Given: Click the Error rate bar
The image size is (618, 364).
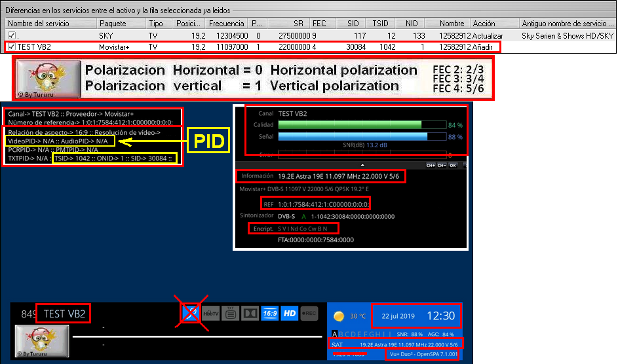Looking at the screenshot, I should tap(362, 155).
